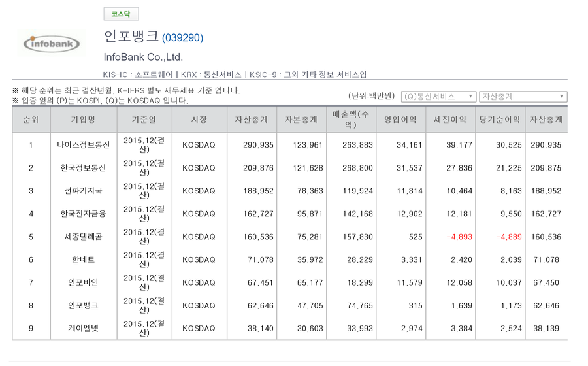The height and width of the screenshot is (366, 588).
Task: Click company name 세종텔레콤
Action: click(83, 237)
